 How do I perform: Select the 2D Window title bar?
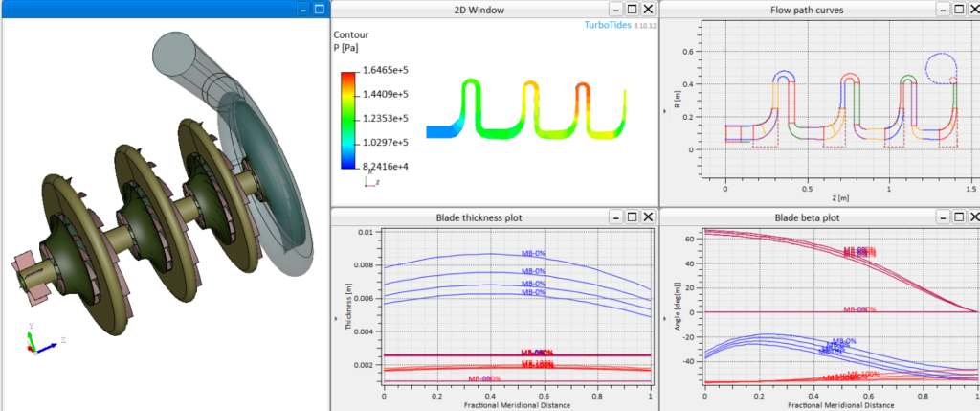coord(479,9)
